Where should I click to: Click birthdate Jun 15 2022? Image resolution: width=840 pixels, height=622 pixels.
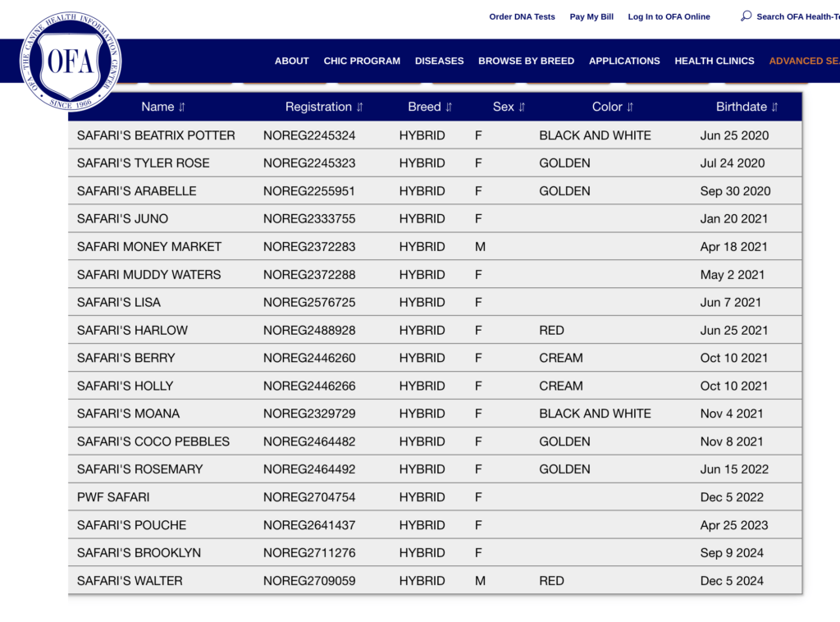734,469
